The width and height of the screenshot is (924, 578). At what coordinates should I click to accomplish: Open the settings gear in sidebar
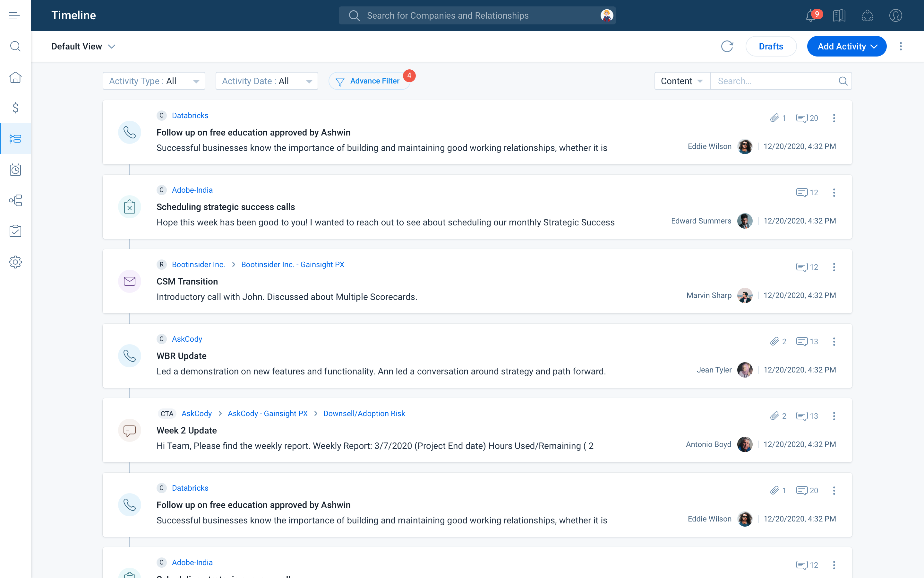click(15, 262)
